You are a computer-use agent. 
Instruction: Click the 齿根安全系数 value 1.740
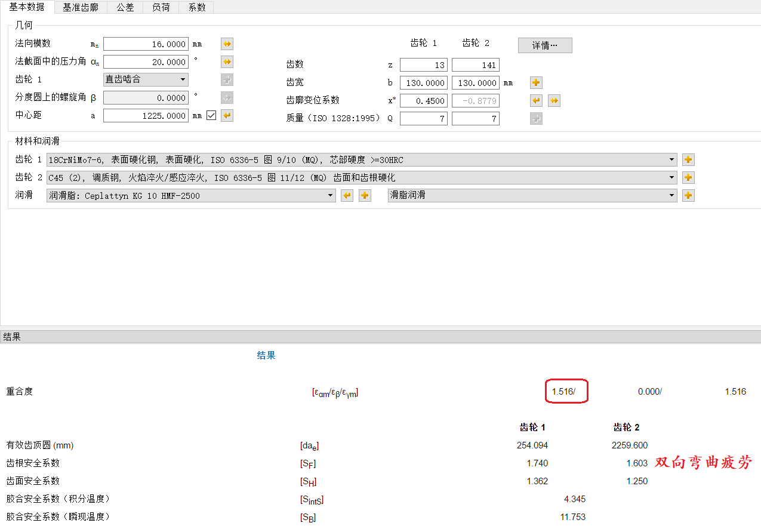[x=537, y=463]
